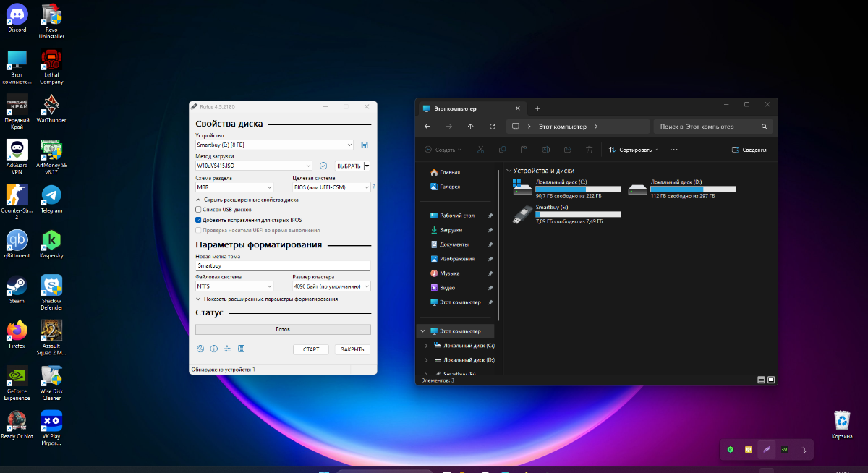Click the 'Новая метка тома' text field
This screenshot has width=868, height=473.
point(282,265)
